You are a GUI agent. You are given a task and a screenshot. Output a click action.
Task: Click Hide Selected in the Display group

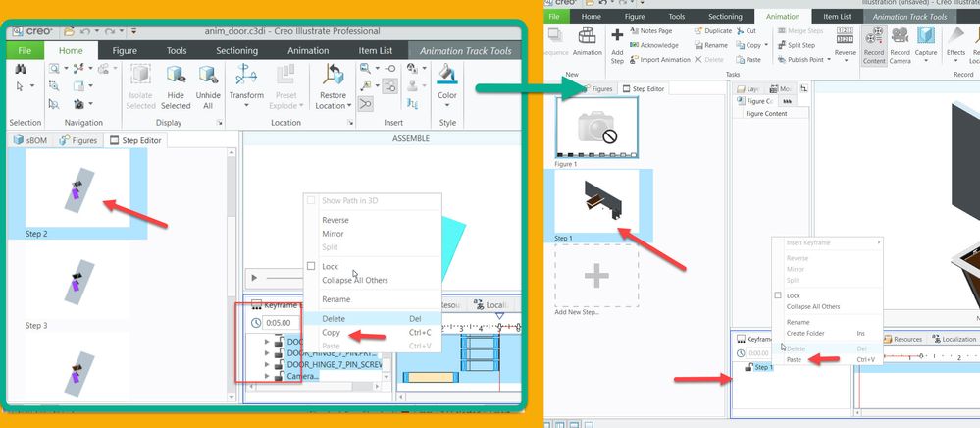pos(176,87)
